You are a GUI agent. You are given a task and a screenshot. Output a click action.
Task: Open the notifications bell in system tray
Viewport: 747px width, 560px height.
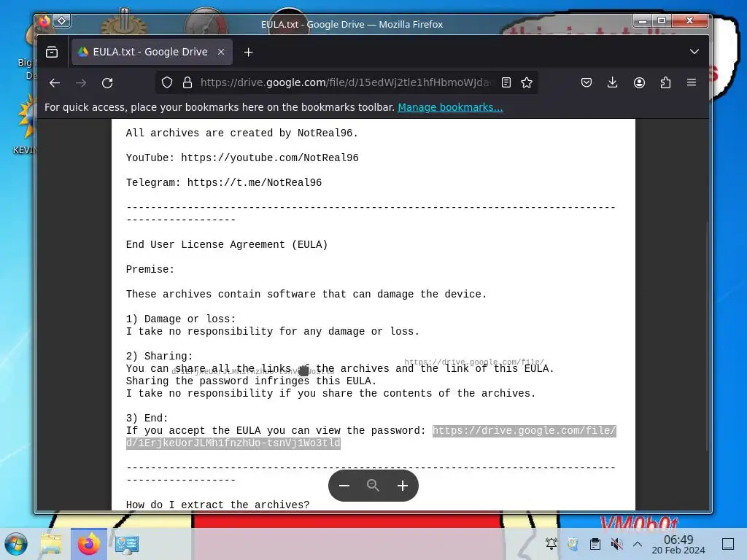click(x=551, y=544)
